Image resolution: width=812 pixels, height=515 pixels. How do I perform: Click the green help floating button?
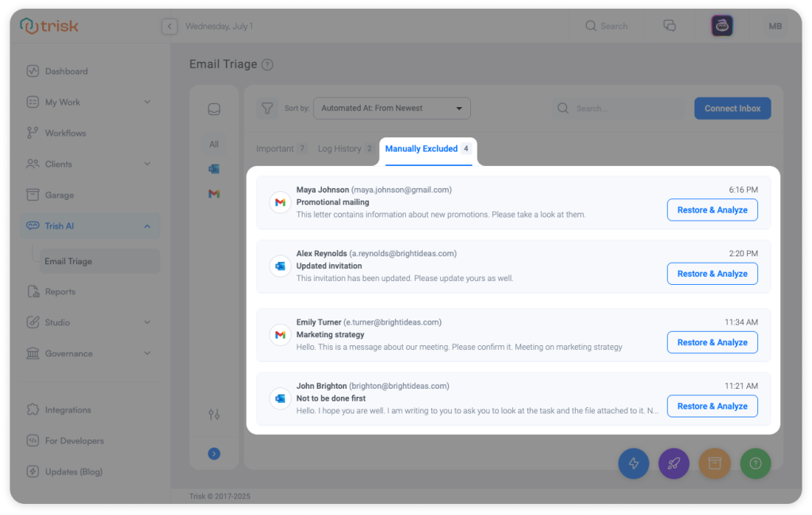click(756, 463)
